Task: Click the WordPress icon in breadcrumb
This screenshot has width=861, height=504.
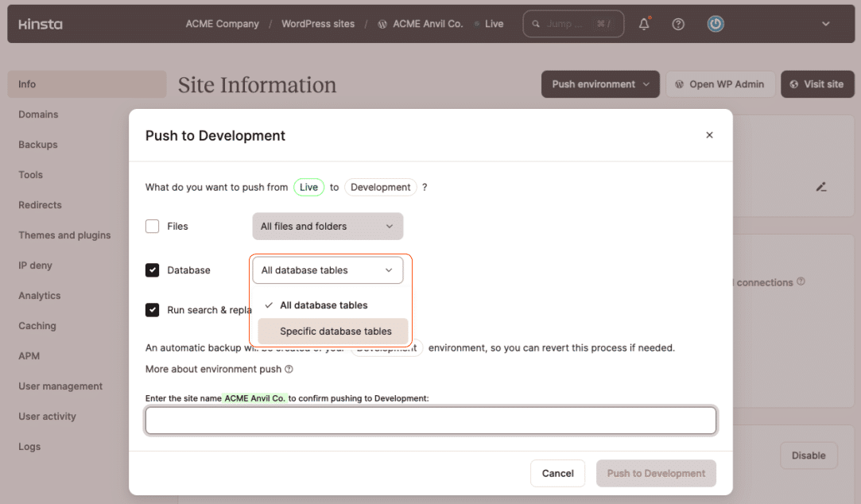Action: [x=382, y=24]
